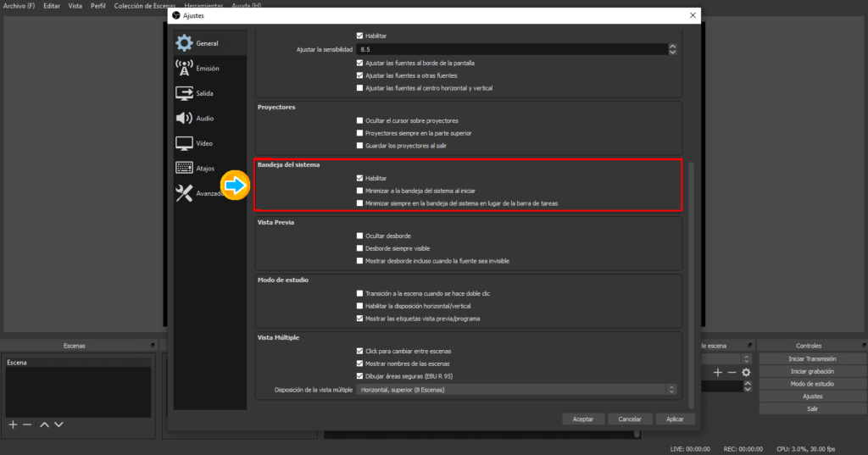Open the Perfil menu

(97, 6)
